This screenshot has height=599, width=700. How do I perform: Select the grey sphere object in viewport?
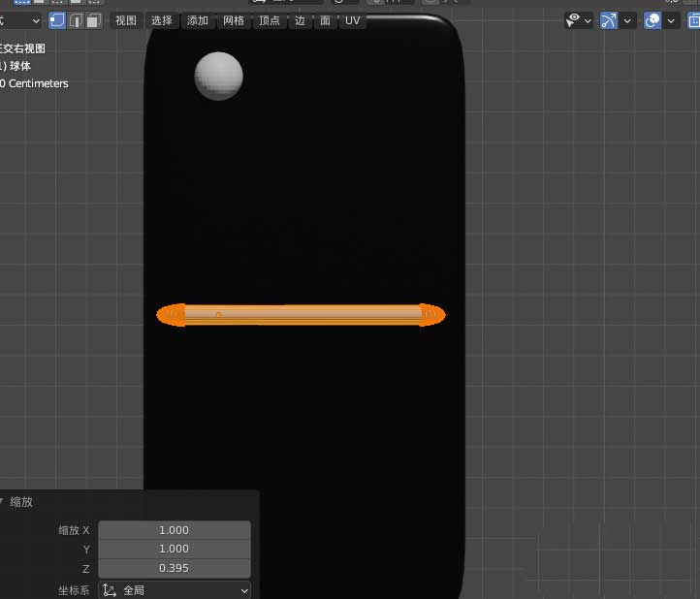pyautogui.click(x=219, y=76)
